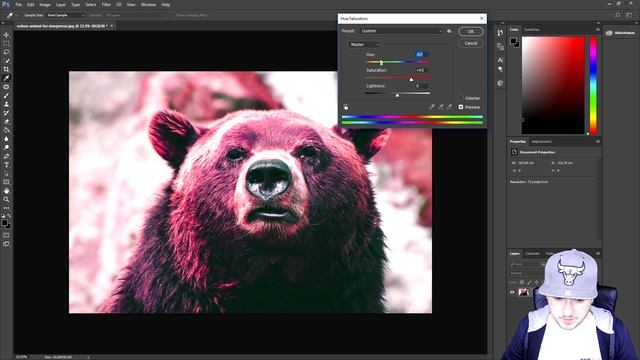Select the Clone Stamp tool
Viewport: 640px width, 360px height.
(x=6, y=104)
